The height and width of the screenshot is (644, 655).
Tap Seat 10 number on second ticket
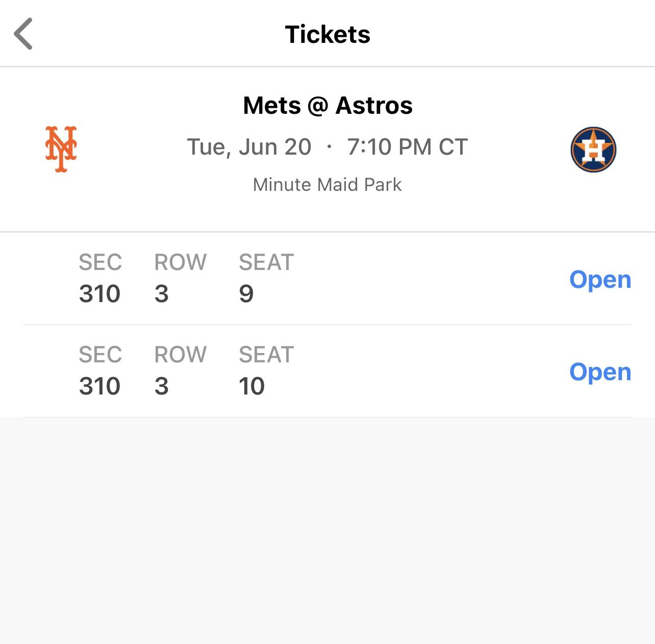[x=252, y=386]
